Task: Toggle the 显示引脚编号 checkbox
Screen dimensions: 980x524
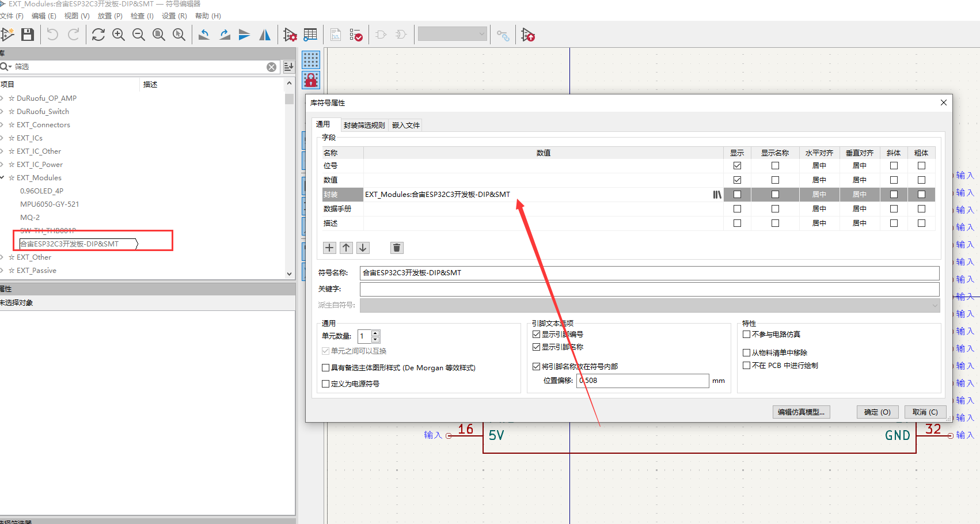Action: pyautogui.click(x=537, y=335)
